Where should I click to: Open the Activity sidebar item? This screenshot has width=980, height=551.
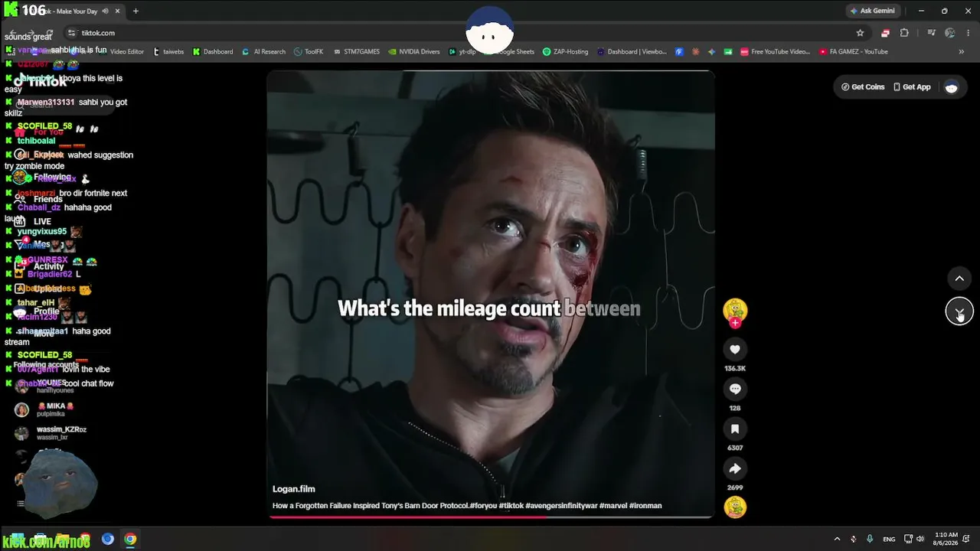pyautogui.click(x=40, y=266)
